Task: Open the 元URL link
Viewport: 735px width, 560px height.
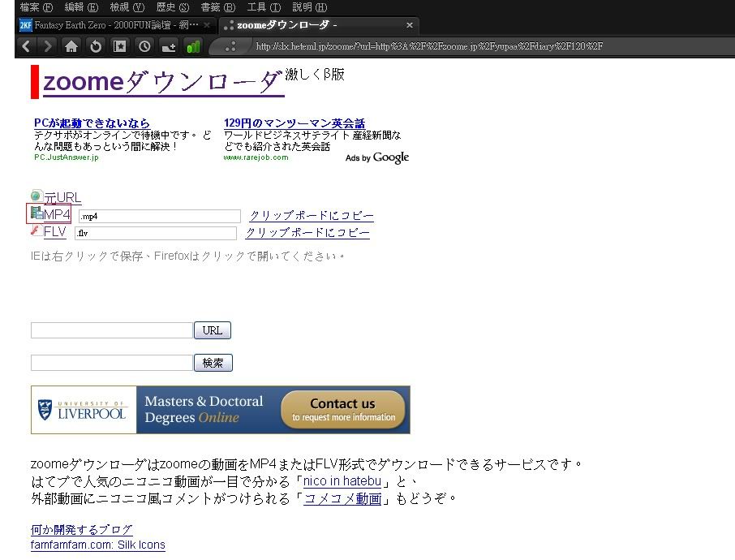Action: coord(62,197)
